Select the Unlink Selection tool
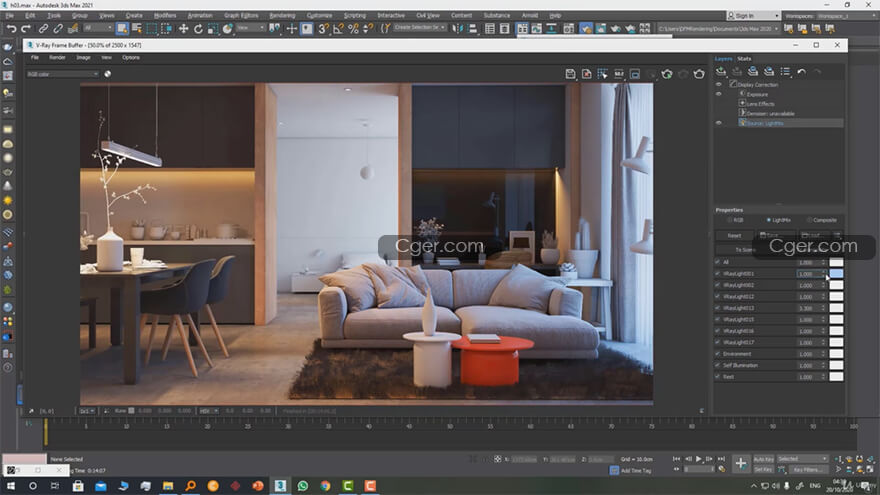 pos(58,28)
